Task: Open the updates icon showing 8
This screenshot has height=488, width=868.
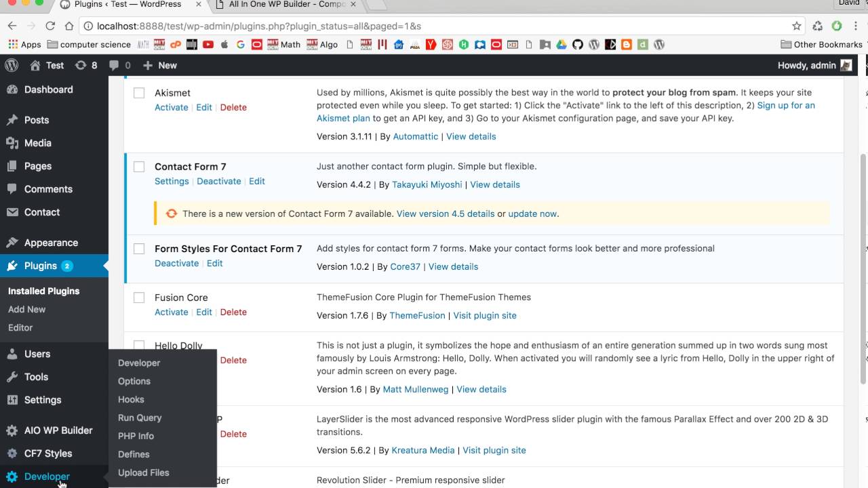Action: coord(85,65)
